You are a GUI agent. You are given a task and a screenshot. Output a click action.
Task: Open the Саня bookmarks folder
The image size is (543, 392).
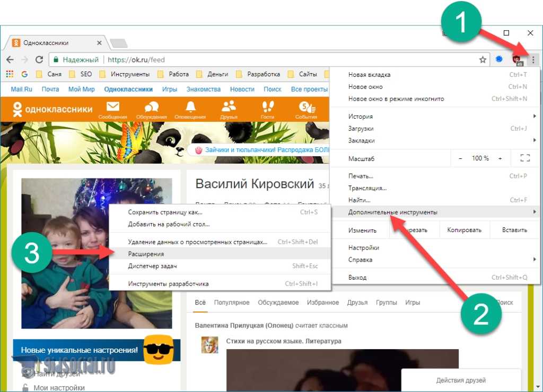(x=49, y=74)
